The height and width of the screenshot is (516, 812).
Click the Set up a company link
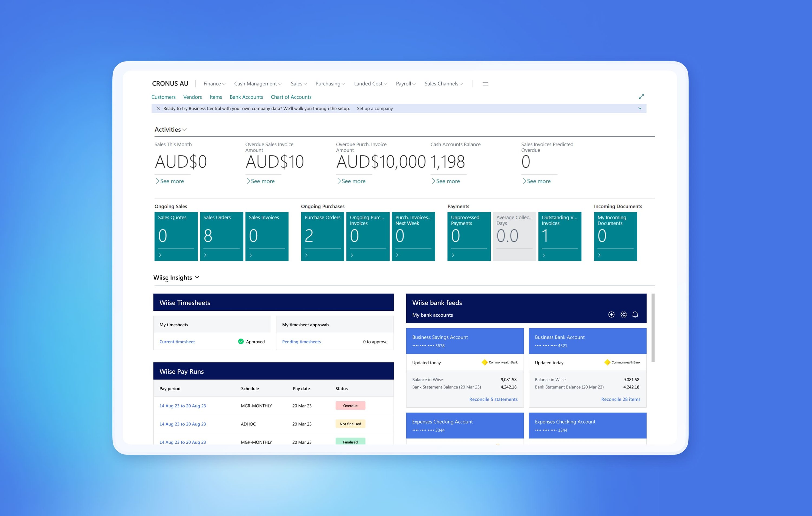[374, 108]
